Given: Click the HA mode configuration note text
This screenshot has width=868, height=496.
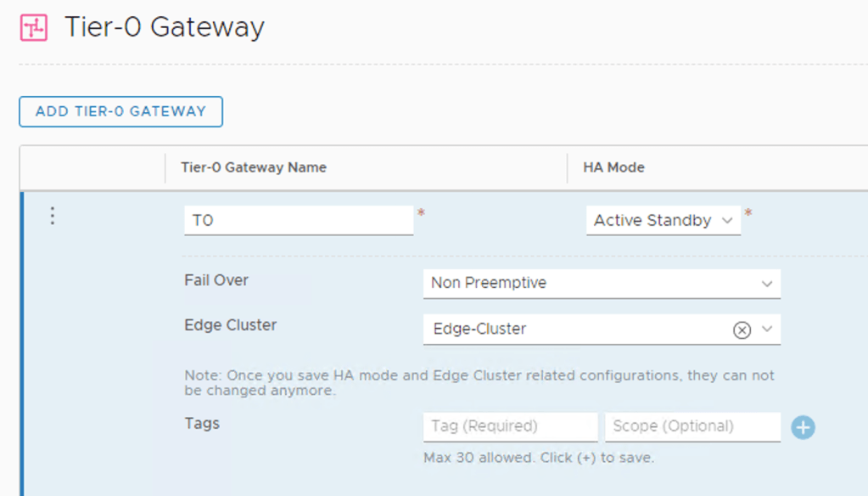Looking at the screenshot, I should point(479,383).
